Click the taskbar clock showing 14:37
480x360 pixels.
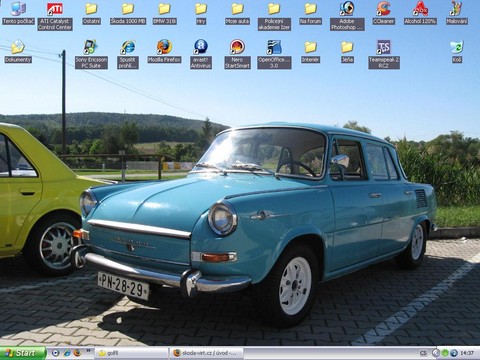pyautogui.click(x=467, y=353)
